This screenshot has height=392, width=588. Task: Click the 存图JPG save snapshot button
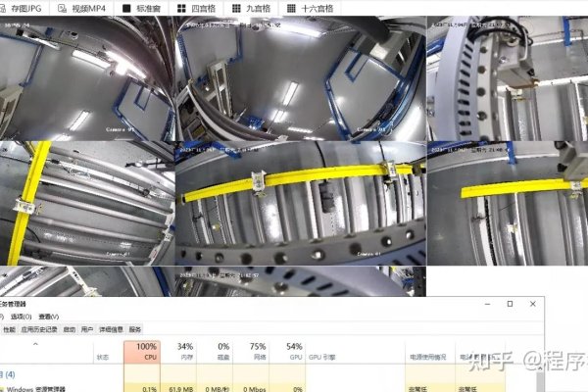tap(23, 8)
